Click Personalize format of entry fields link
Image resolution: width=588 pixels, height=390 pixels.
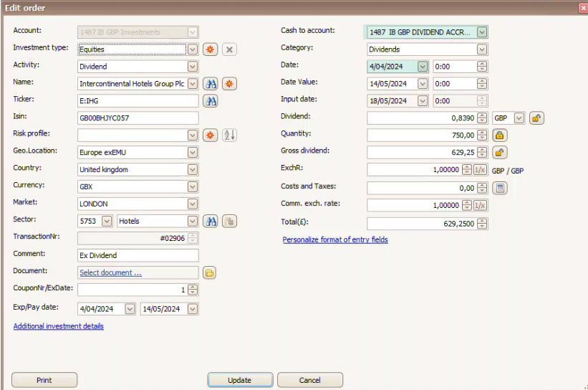click(x=335, y=239)
